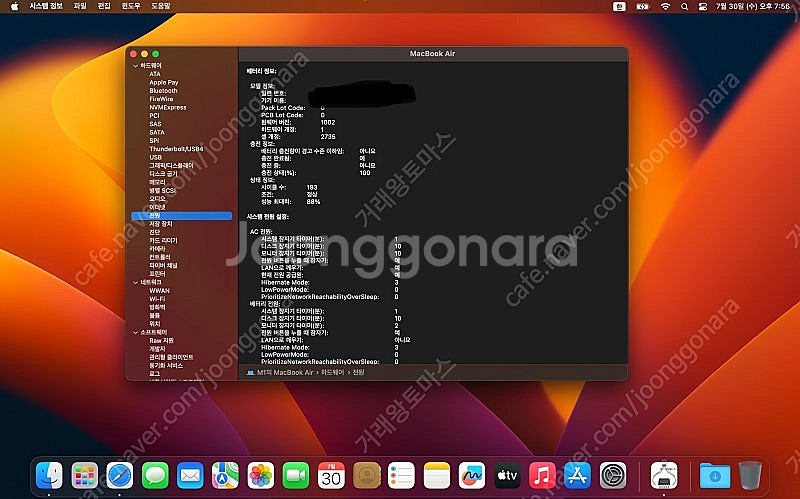Open the Wi-Fi menu bar icon
The image size is (800, 499).
coord(665,7)
